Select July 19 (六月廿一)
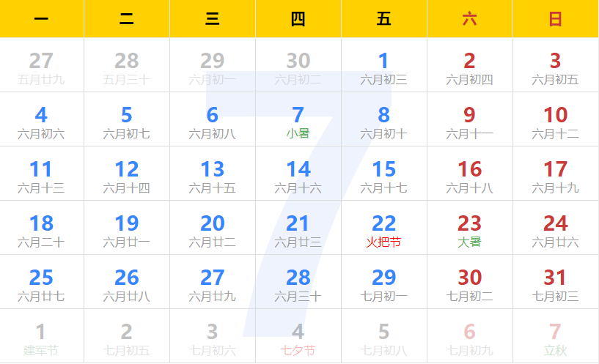The height and width of the screenshot is (364, 599). tap(127, 227)
